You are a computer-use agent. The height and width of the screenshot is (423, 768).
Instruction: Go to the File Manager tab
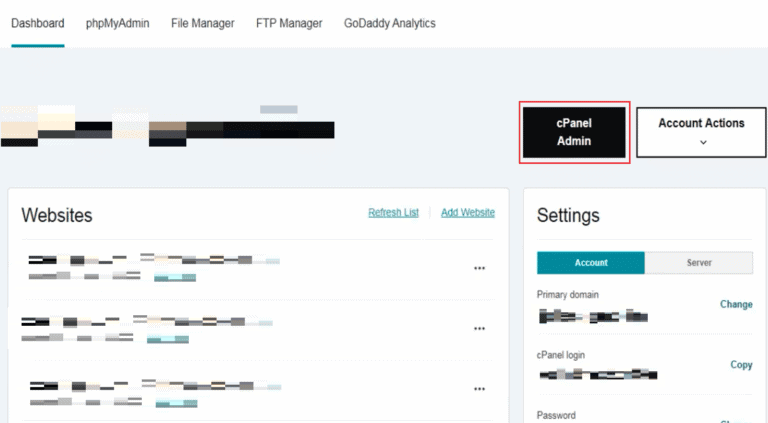coord(203,24)
